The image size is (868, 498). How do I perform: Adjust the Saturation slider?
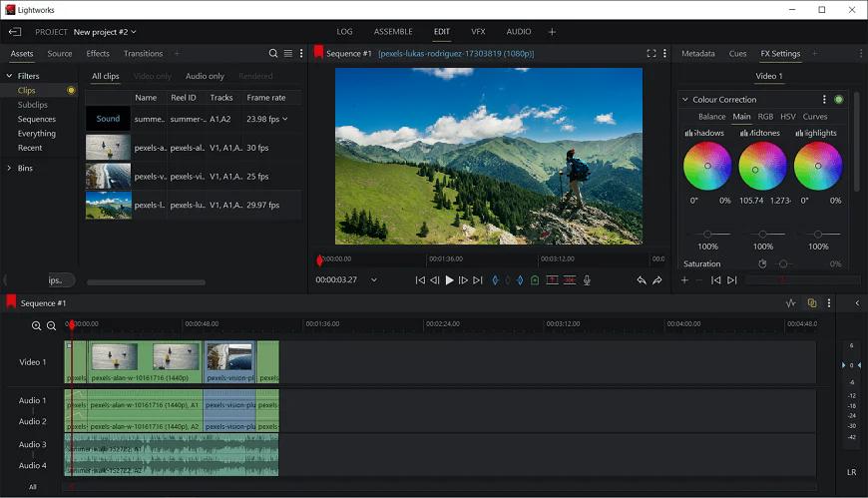(x=784, y=264)
